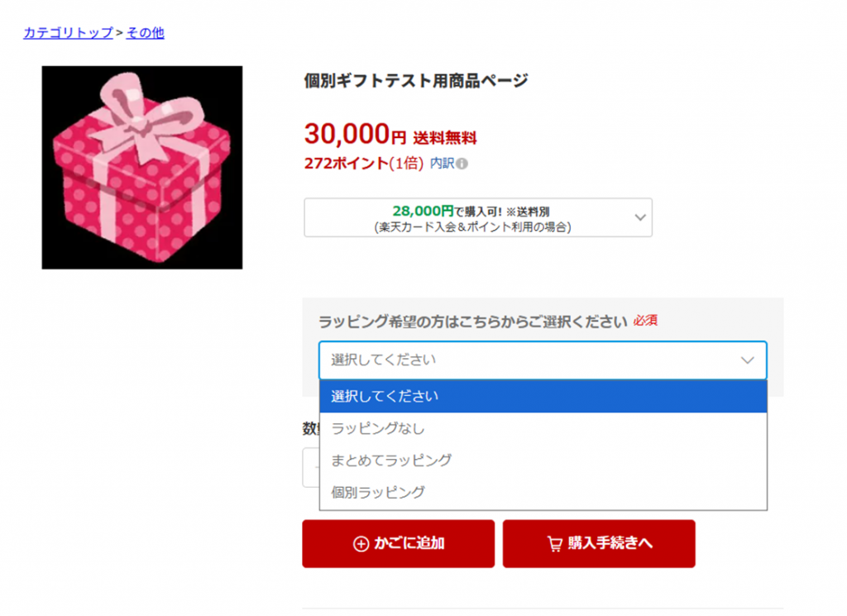Image resolution: width=847 pixels, height=616 pixels.
Task: Expand the 楽天カード purchase price details
Action: (x=478, y=217)
